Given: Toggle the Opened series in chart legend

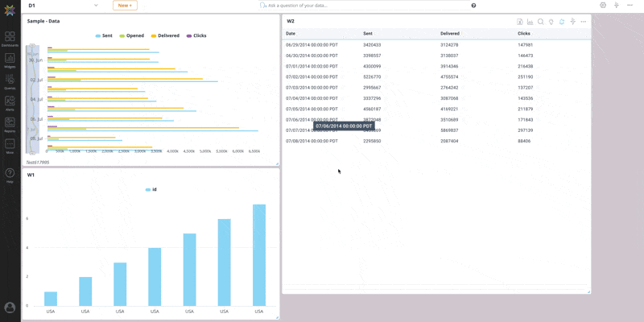Looking at the screenshot, I should tap(132, 35).
